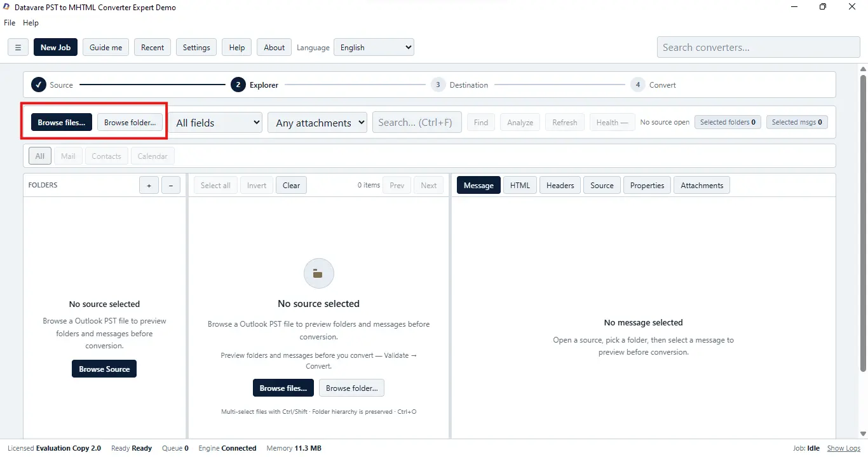
Task: Click the Refresh button
Action: pyautogui.click(x=565, y=122)
